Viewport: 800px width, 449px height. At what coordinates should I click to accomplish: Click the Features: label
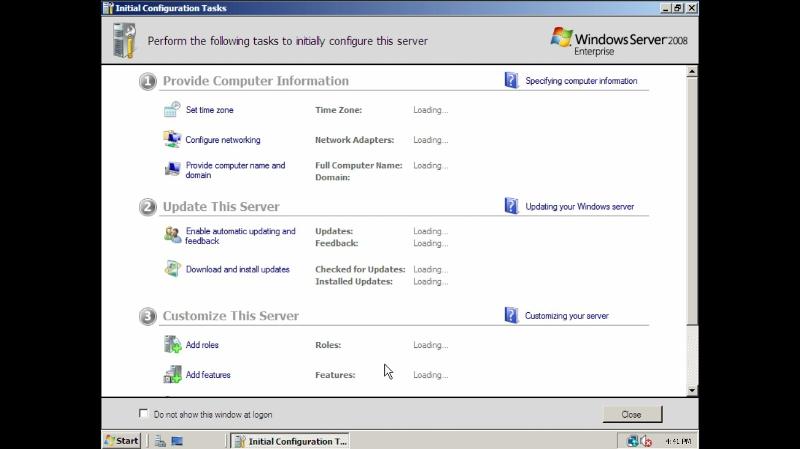pyautogui.click(x=335, y=375)
